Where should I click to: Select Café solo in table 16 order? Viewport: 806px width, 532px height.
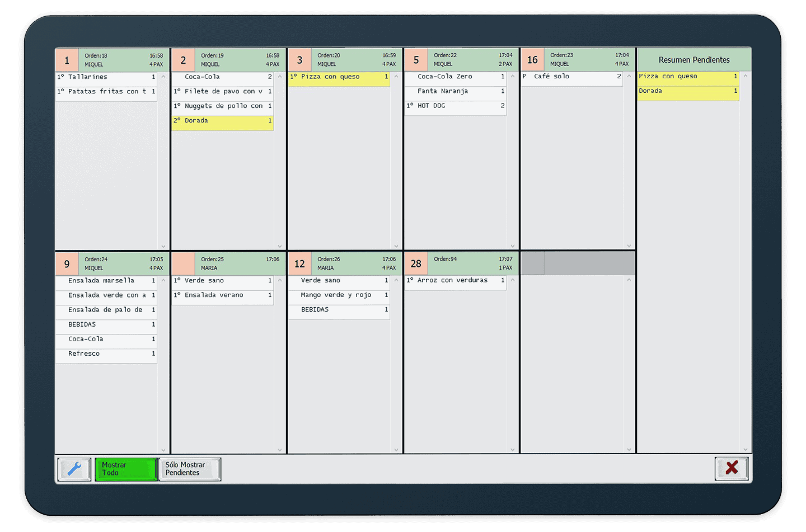(571, 77)
